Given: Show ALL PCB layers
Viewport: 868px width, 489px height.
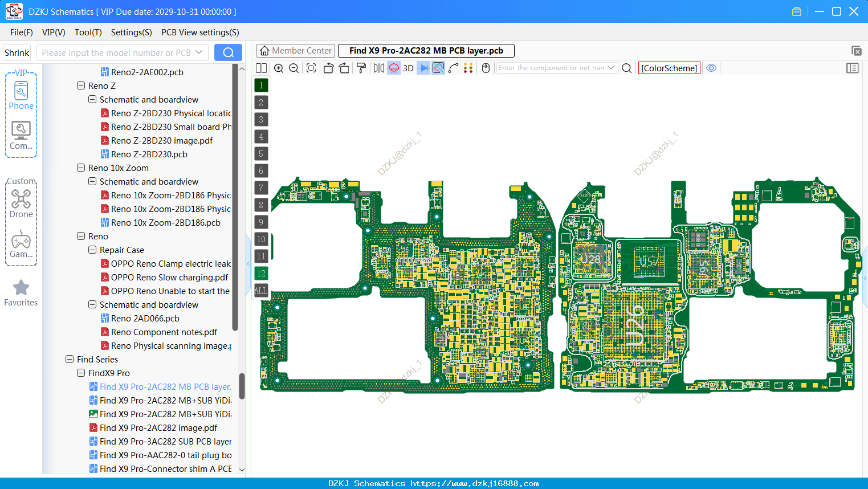Looking at the screenshot, I should (261, 290).
